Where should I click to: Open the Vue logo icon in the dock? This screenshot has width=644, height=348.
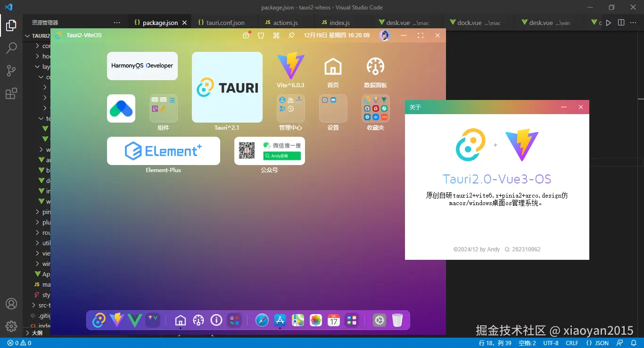point(135,321)
